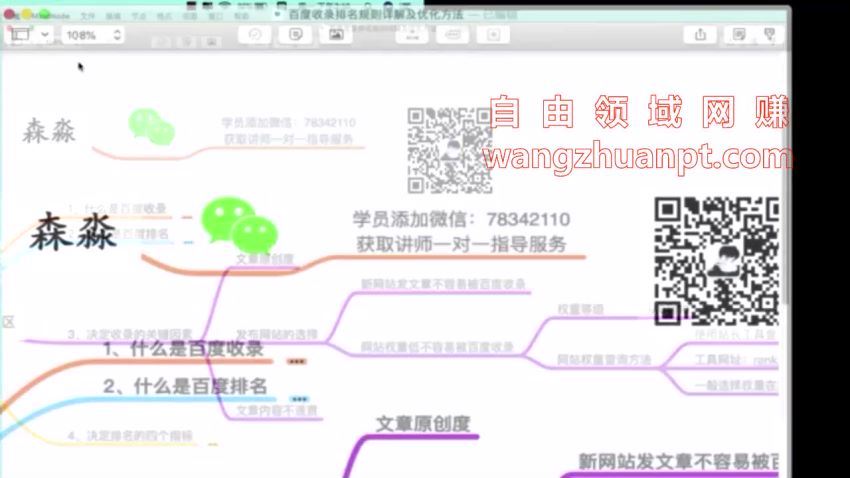This screenshot has height=478, width=850.
Task: Expand folded children of 什么是百度排名 node
Action: pos(299,399)
